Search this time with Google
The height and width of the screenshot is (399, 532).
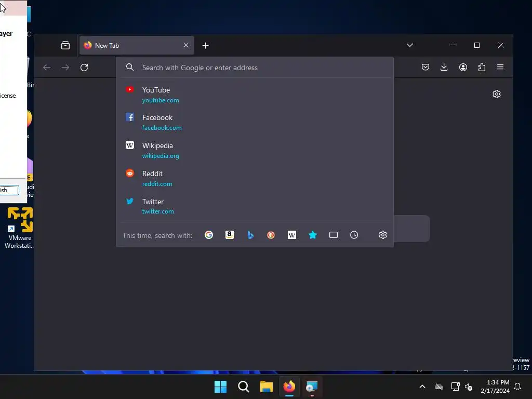point(209,235)
